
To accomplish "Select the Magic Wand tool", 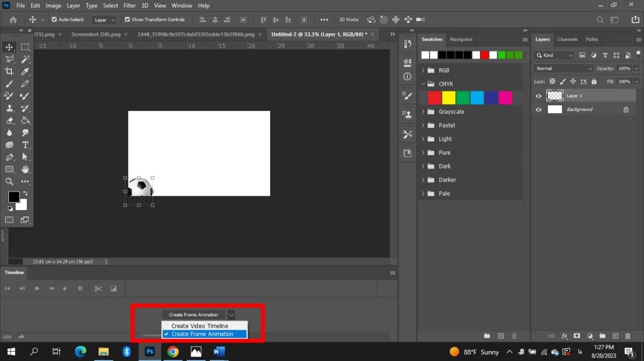I will tap(25, 59).
